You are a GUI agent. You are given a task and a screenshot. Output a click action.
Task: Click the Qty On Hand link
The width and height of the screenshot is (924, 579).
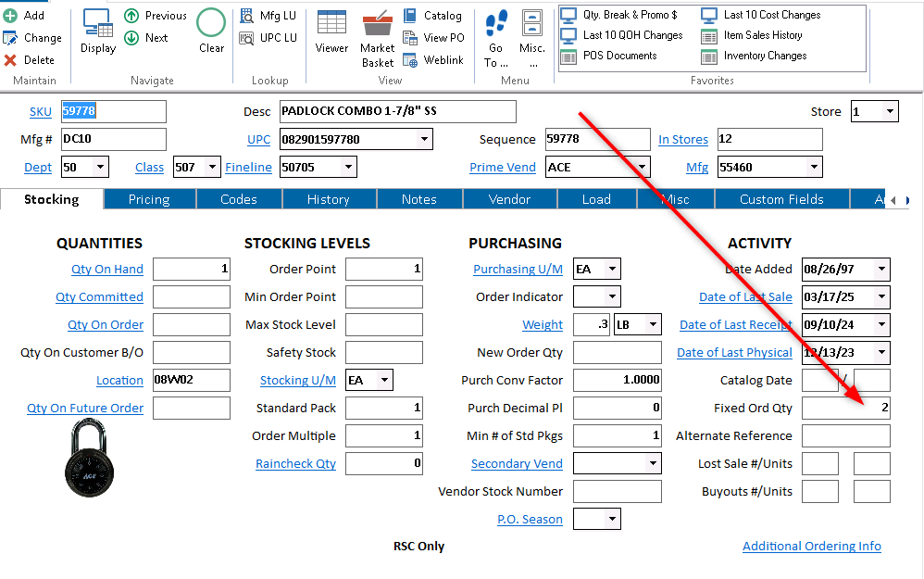pyautogui.click(x=107, y=270)
